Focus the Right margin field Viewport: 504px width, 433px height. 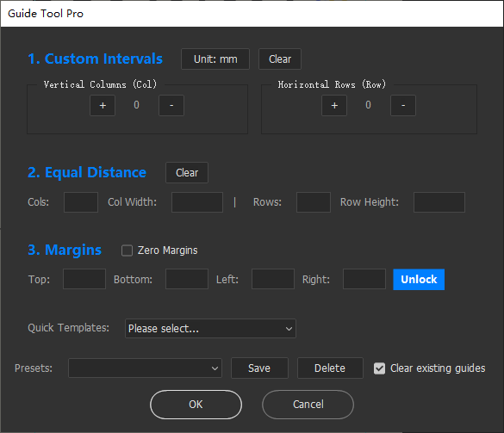pyautogui.click(x=364, y=279)
